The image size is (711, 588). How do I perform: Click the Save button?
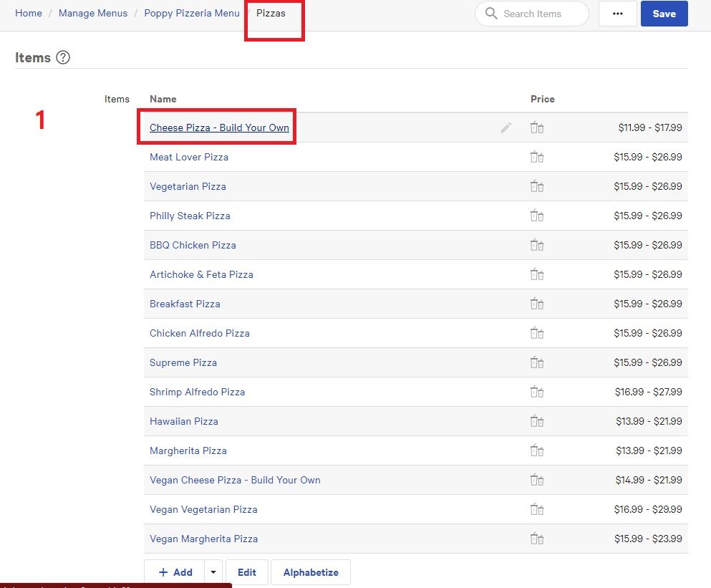click(664, 14)
